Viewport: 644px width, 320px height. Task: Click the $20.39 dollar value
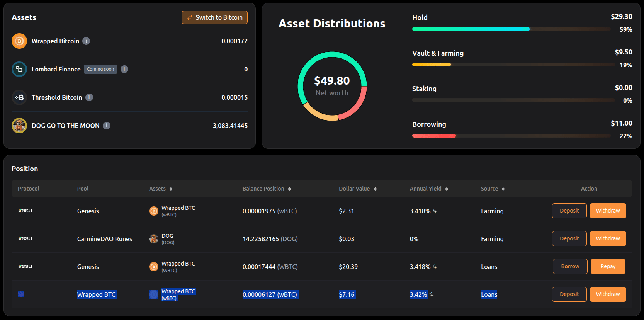(x=348, y=267)
